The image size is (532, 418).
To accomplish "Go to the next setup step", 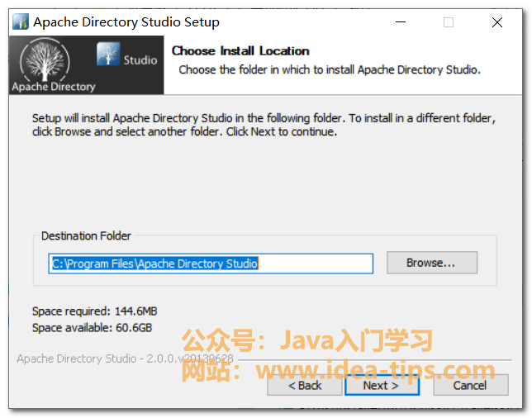I will [x=382, y=386].
